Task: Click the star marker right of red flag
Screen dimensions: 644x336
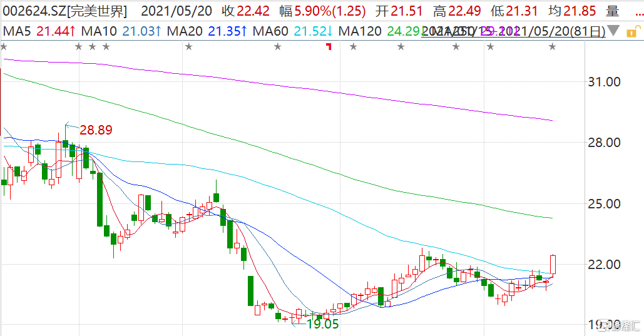Action: (353, 47)
